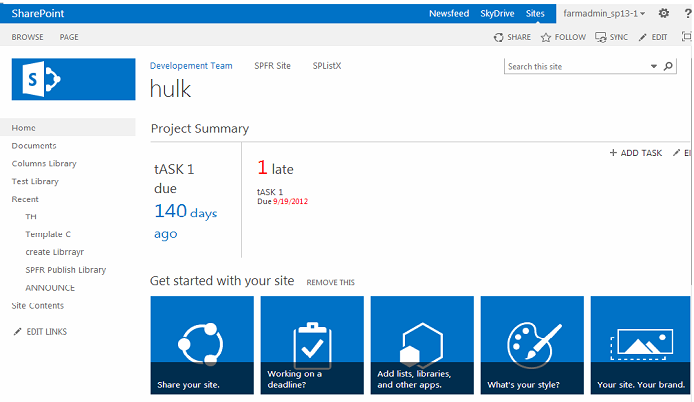
Task: Open ANNOUNCE under Recent
Action: pos(50,288)
